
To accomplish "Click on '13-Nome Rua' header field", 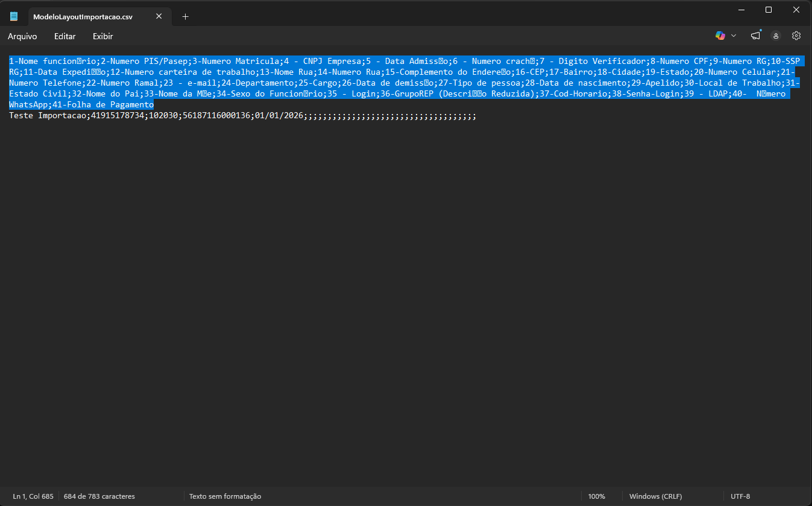I will point(286,72).
